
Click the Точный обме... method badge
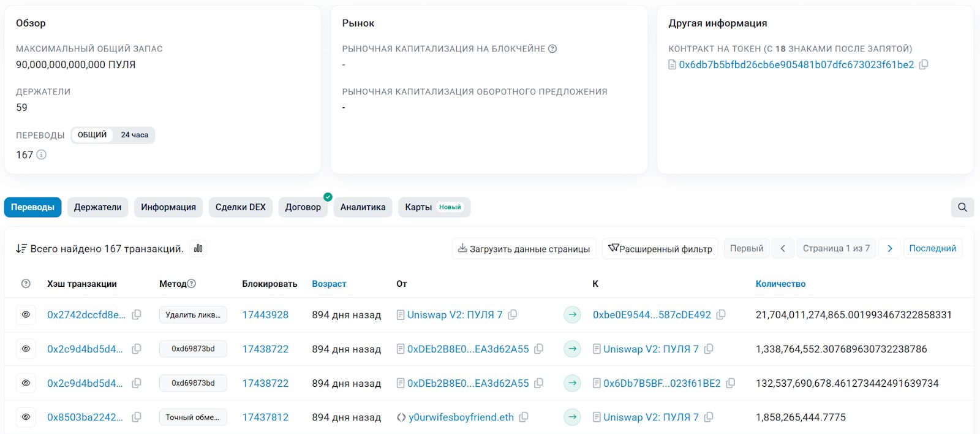[x=193, y=417]
